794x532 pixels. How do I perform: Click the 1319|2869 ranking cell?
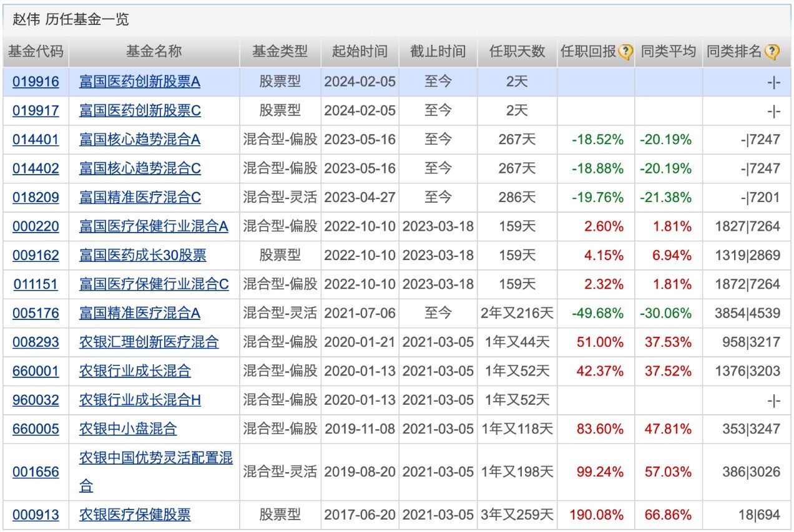point(747,255)
